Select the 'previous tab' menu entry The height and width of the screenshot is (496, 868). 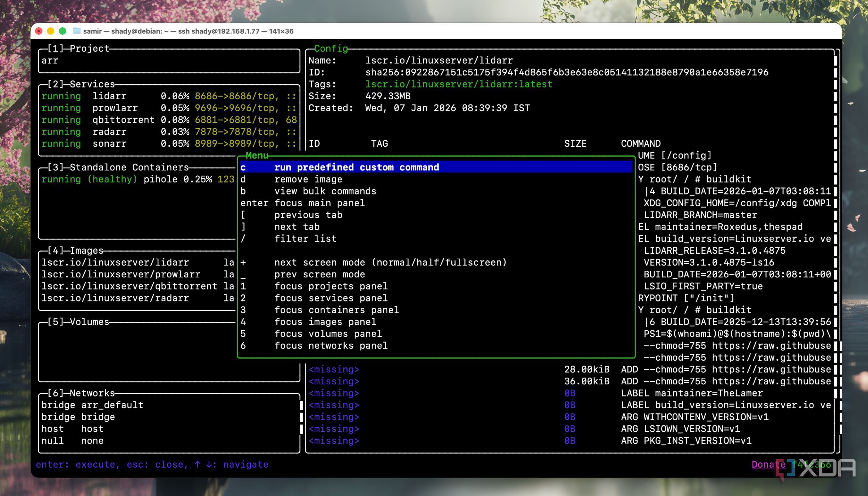coord(436,215)
